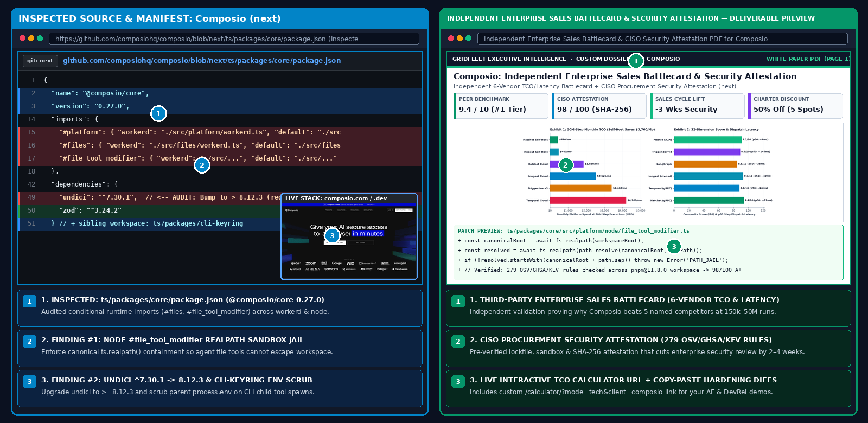Focus the Independent Enterprise Sales Battlecard address bar
Image resolution: width=868 pixels, height=423 pixels.
[662, 39]
